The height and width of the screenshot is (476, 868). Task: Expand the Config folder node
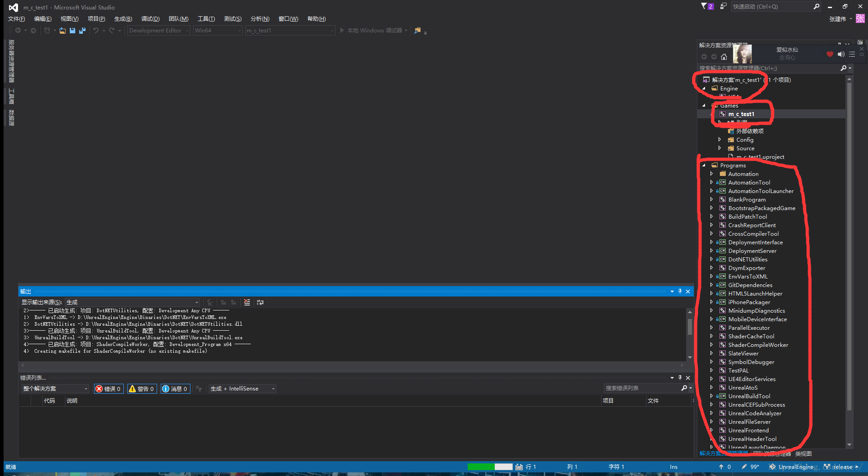pyautogui.click(x=720, y=140)
